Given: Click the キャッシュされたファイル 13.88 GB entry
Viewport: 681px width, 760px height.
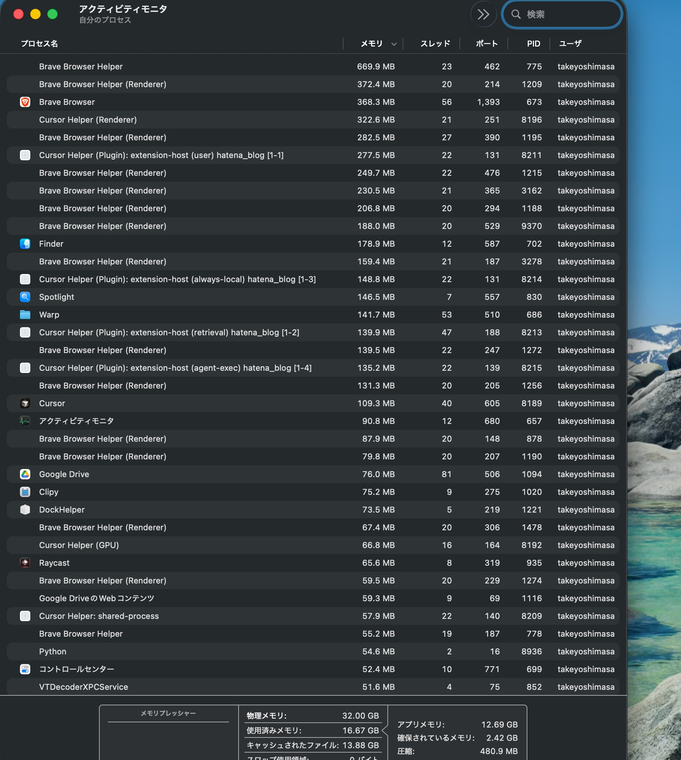Looking at the screenshot, I should (313, 745).
